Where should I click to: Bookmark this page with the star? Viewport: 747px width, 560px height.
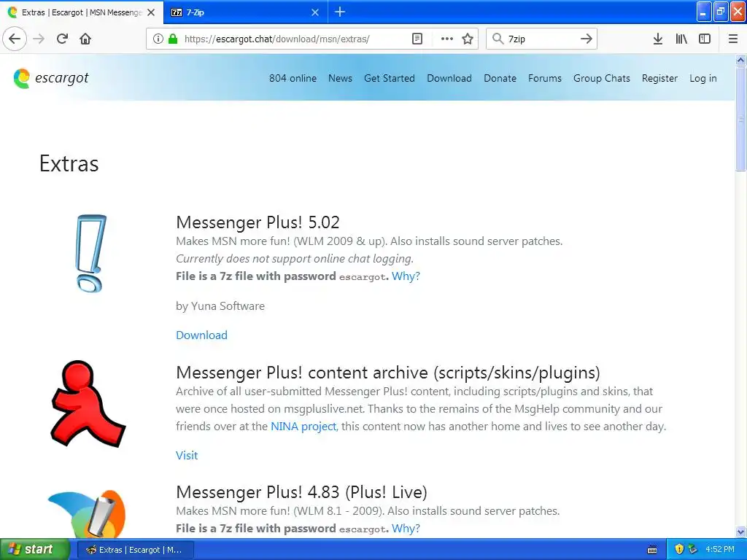[468, 39]
